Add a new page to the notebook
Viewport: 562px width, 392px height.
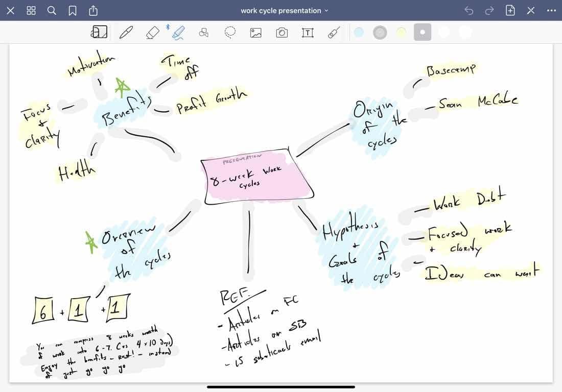(510, 11)
